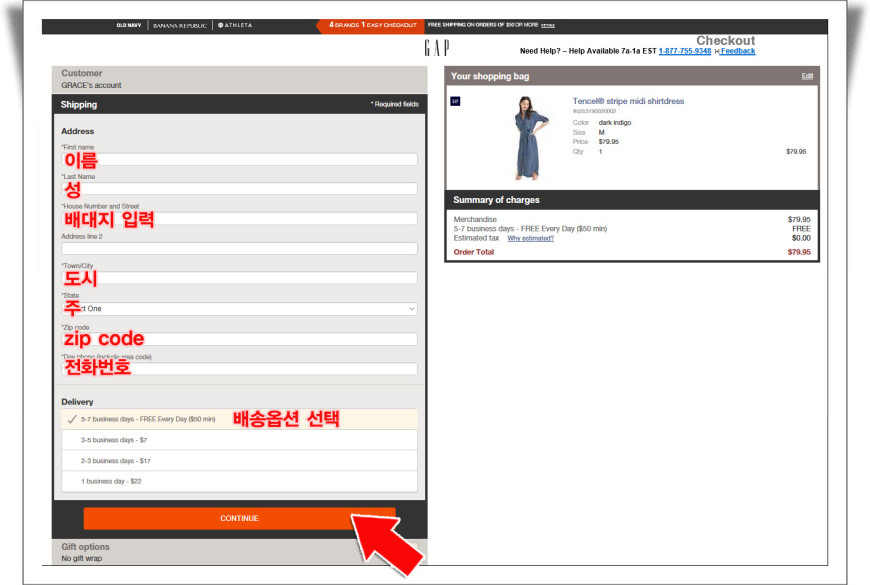
Task: Open free shipping details link
Action: click(548, 26)
